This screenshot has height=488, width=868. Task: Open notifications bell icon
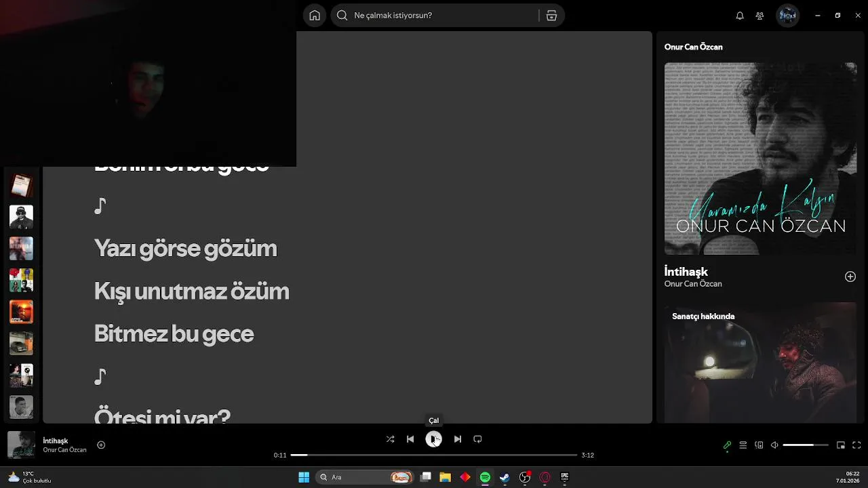point(740,16)
